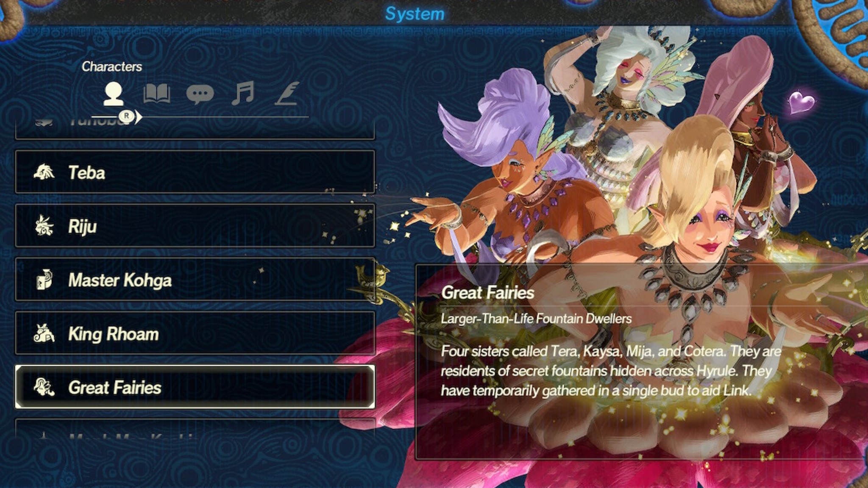The width and height of the screenshot is (868, 488).
Task: Open the speech bubble dialogue tab icon
Action: (200, 94)
